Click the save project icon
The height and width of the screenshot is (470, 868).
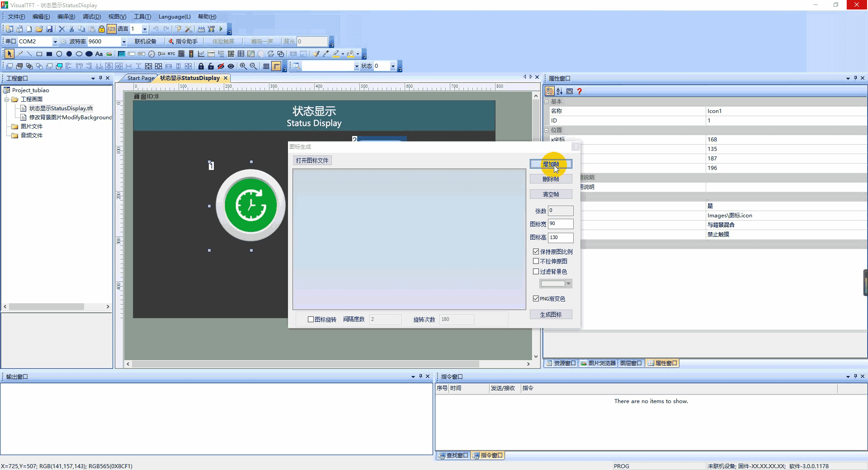[x=49, y=29]
